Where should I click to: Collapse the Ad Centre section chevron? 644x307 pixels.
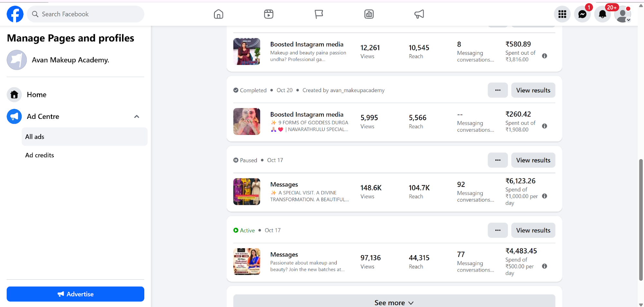coord(137,117)
